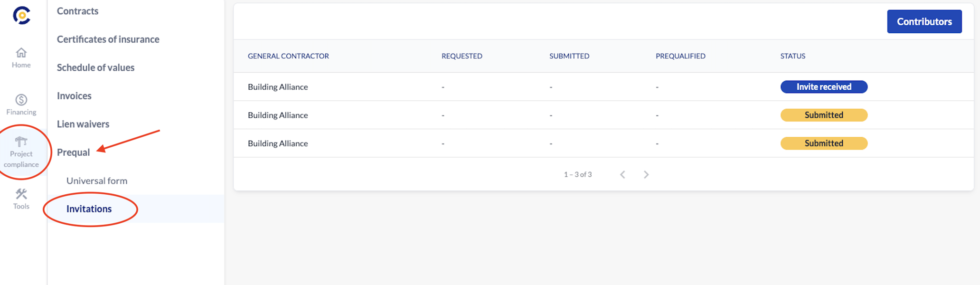Open the last Building Alliance row
The width and height of the screenshot is (980, 285).
point(278,143)
